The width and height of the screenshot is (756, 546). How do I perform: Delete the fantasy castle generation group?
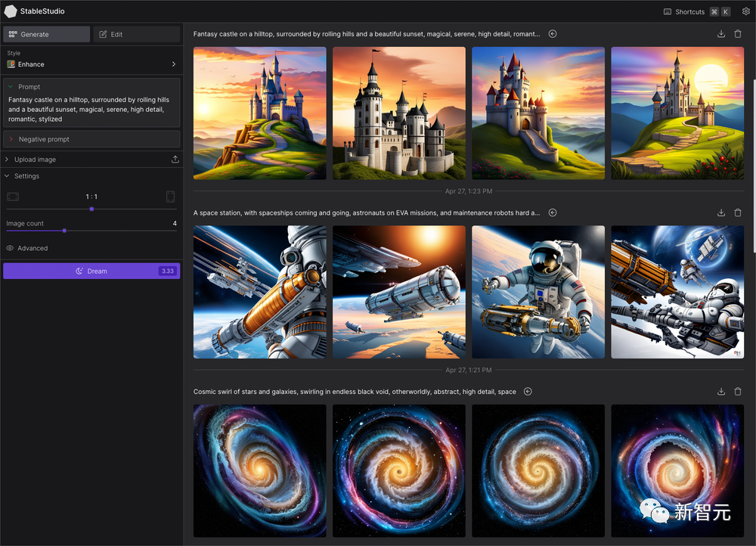(x=738, y=34)
